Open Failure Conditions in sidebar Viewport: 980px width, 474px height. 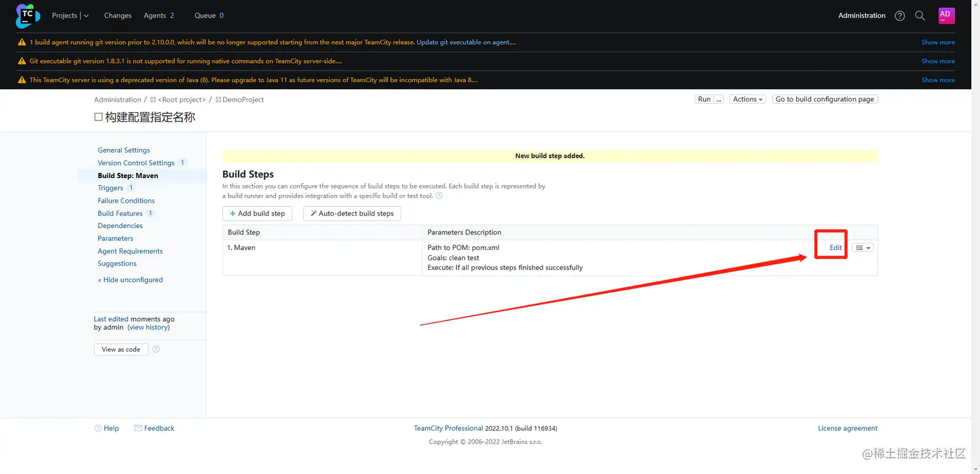(x=126, y=201)
